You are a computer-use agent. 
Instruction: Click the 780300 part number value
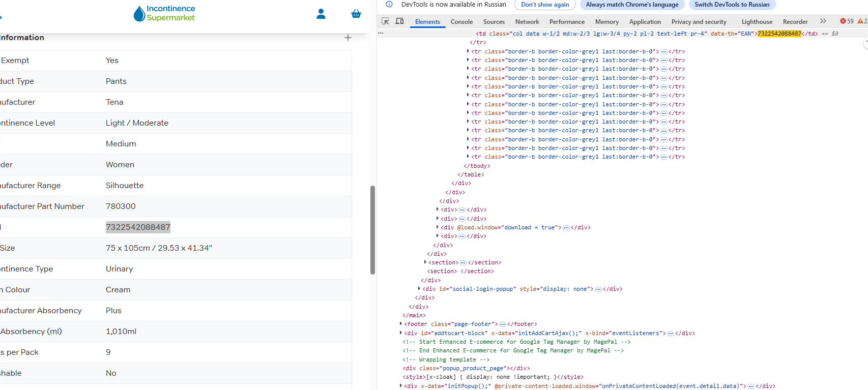click(x=121, y=206)
